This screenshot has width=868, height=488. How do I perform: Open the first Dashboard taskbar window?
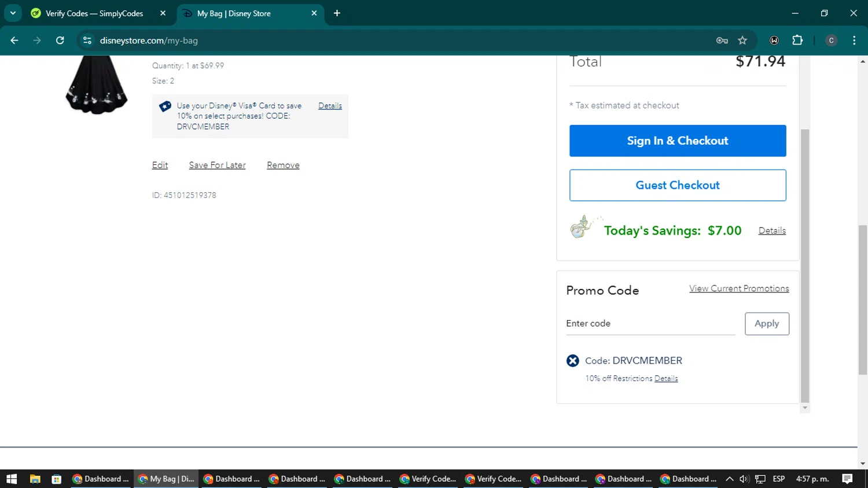coord(101,479)
